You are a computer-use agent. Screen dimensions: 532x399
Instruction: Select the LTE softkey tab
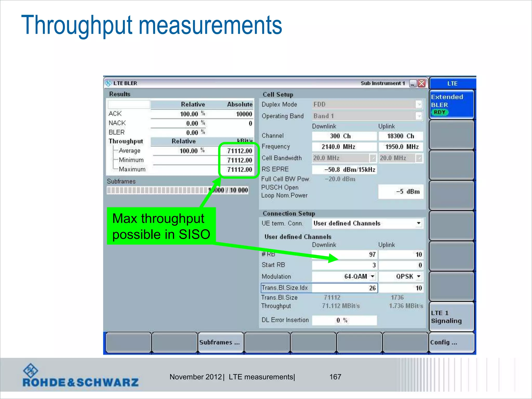pyautogui.click(x=452, y=83)
